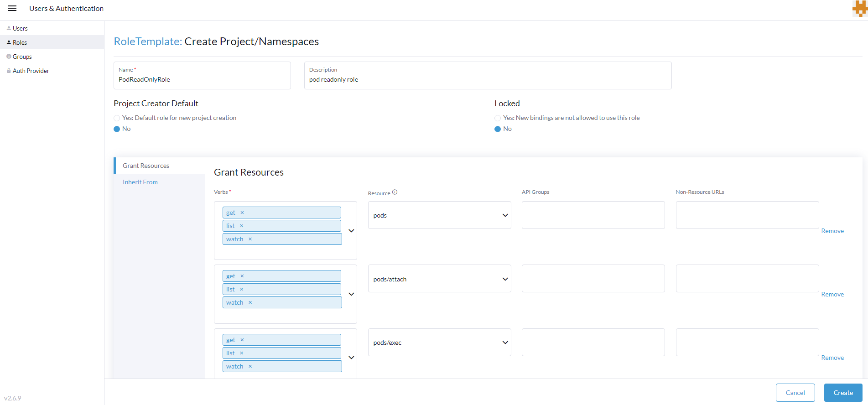
Task: Choose No under Locked option
Action: click(x=498, y=129)
